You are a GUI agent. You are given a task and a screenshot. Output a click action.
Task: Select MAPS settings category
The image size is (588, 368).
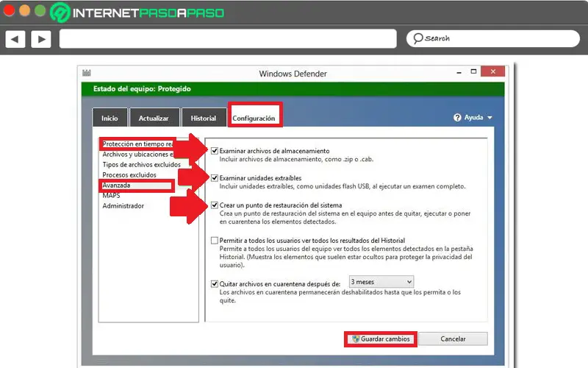[112, 196]
